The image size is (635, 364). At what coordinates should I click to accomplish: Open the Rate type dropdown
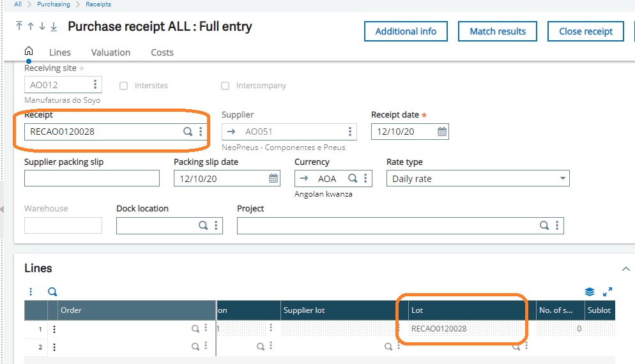pyautogui.click(x=562, y=179)
